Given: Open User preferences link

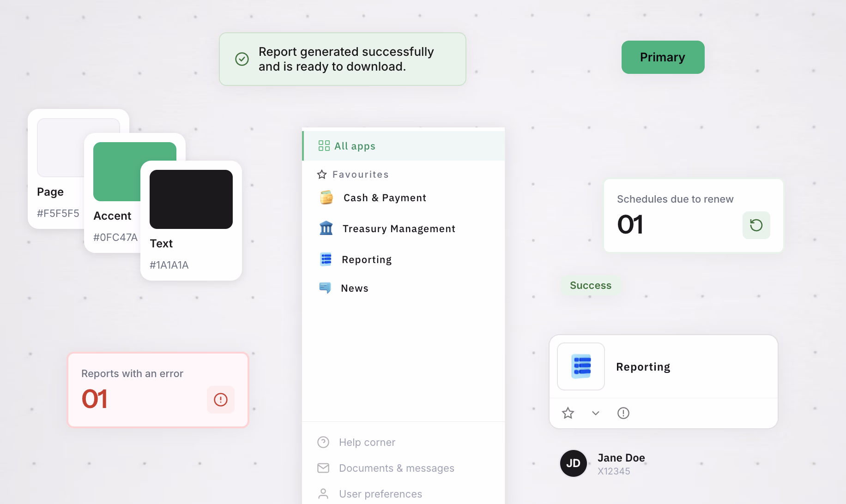Looking at the screenshot, I should coord(381,494).
